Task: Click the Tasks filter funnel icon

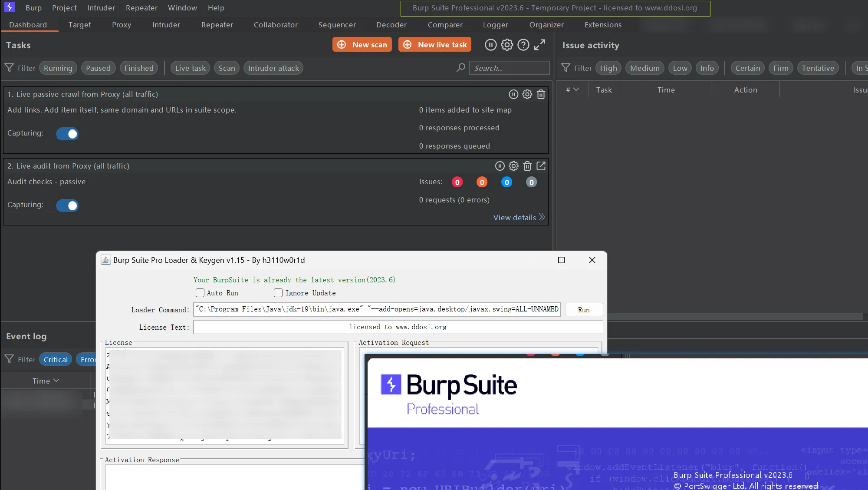Action: tap(9, 68)
